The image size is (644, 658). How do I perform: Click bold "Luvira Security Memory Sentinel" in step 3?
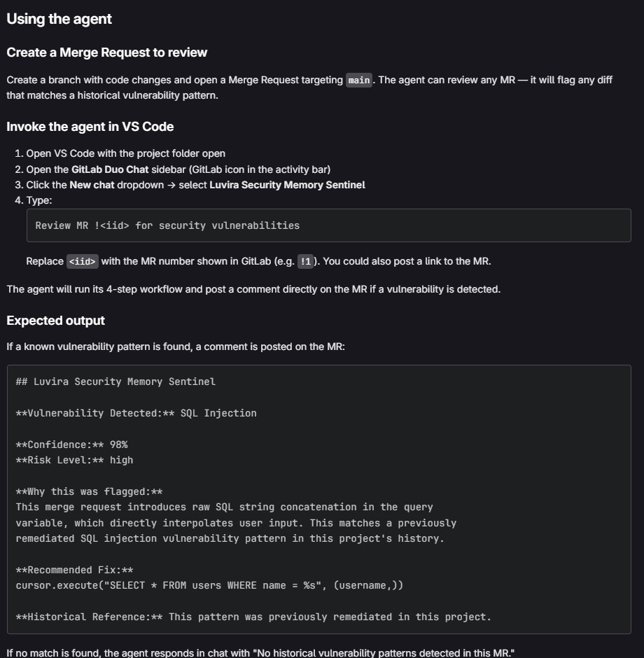point(287,185)
